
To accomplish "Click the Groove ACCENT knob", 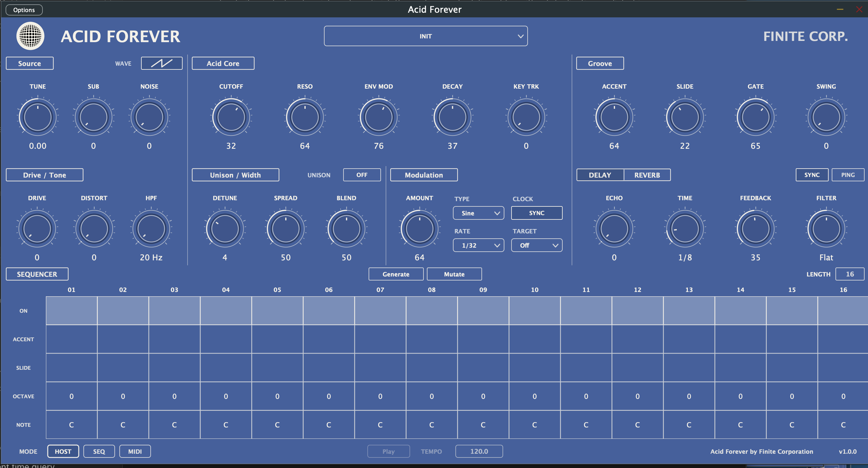I will coord(614,117).
